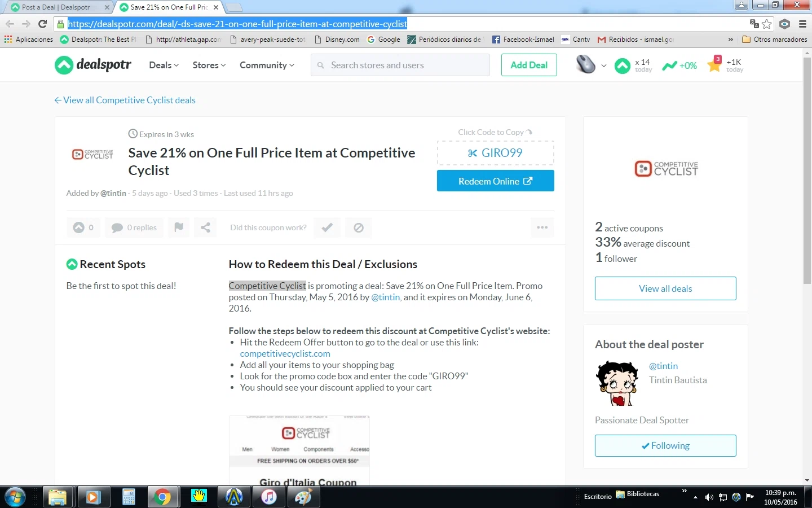Screen dimensions: 812x508
Task: Open the competitivecyclist.com link
Action: tap(285, 353)
